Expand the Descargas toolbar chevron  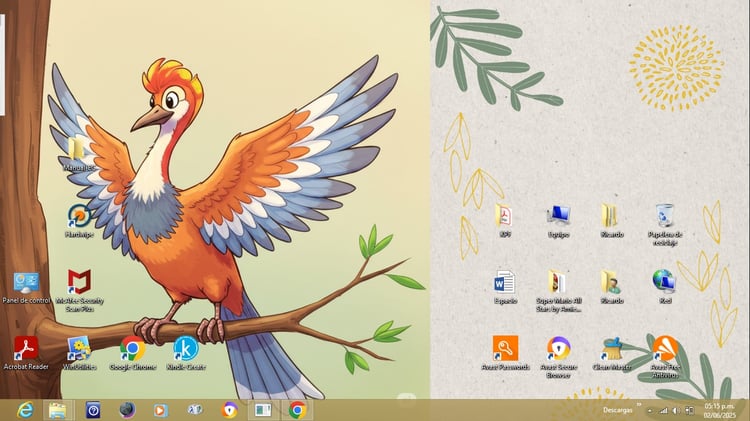639,405
